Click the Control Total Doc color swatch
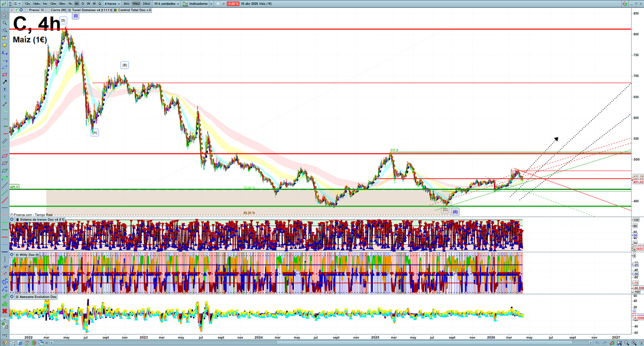Screen dimensions: 644x346 [x=116, y=10]
